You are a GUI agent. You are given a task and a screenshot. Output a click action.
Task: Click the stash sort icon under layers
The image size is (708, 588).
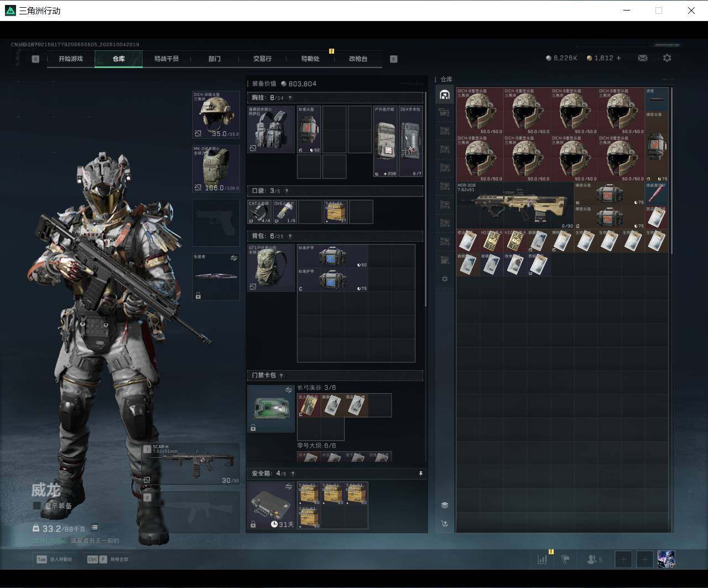(x=444, y=523)
